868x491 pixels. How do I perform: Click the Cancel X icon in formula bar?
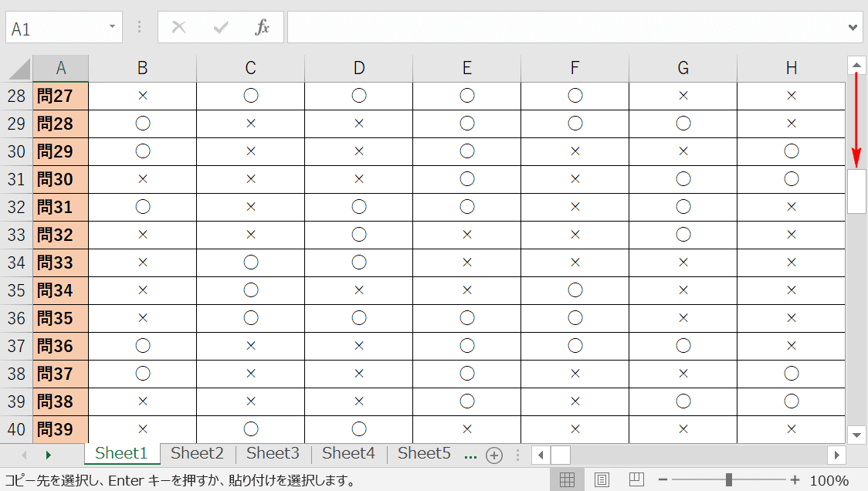pyautogui.click(x=179, y=27)
